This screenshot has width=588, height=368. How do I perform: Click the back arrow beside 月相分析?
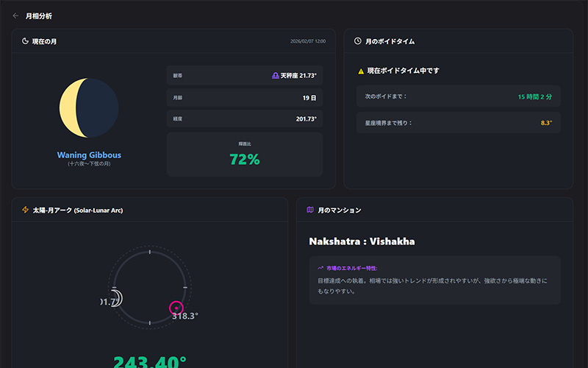[15, 15]
